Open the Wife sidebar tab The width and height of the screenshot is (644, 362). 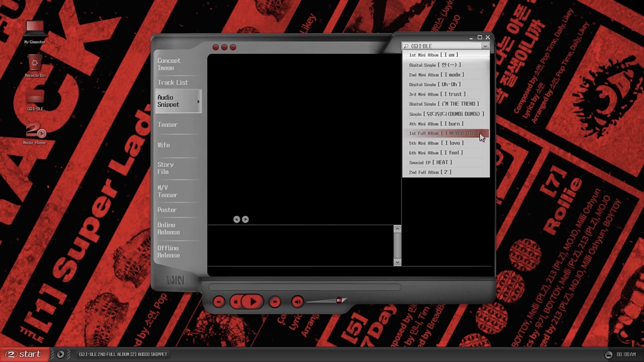(178, 145)
